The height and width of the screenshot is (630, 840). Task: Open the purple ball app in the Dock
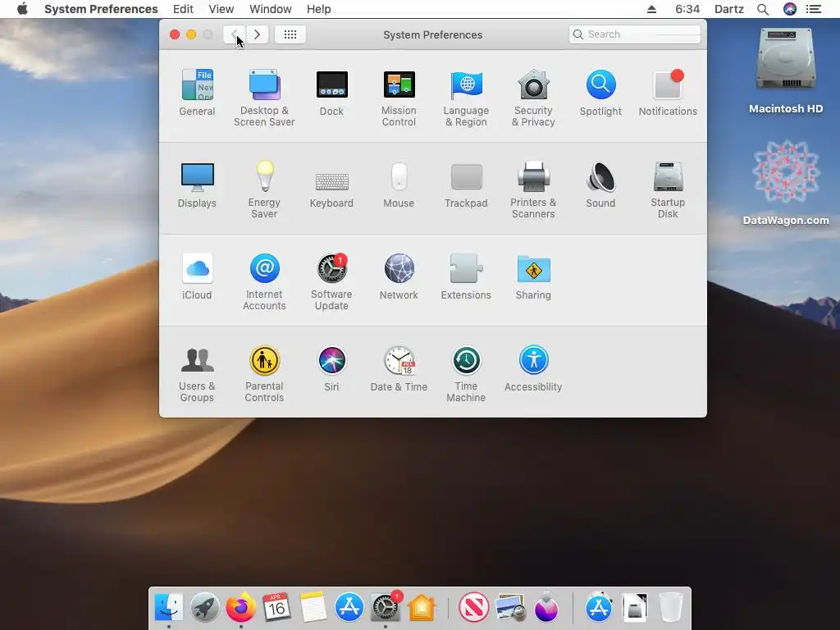coord(546,608)
